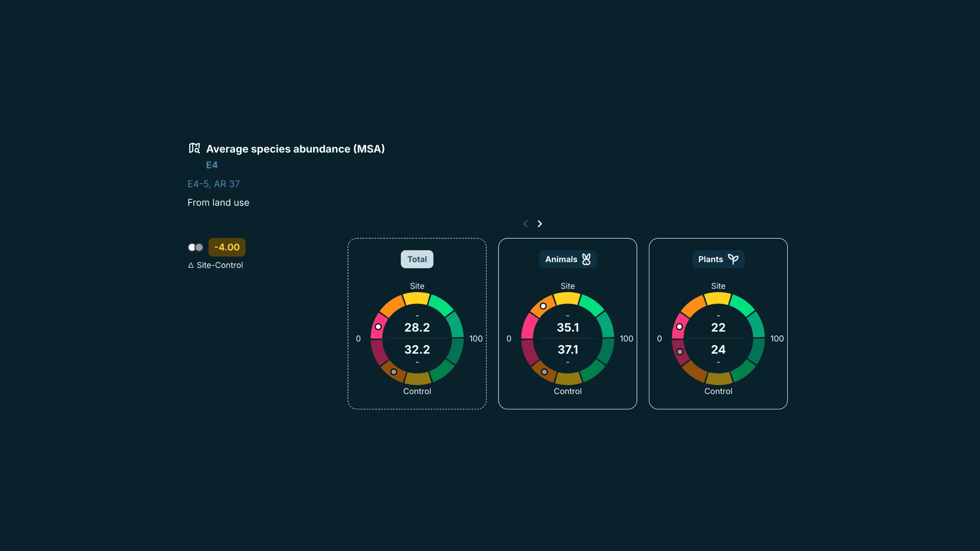Click the From land use text
Viewport: 980px width, 551px height.
coord(218,203)
